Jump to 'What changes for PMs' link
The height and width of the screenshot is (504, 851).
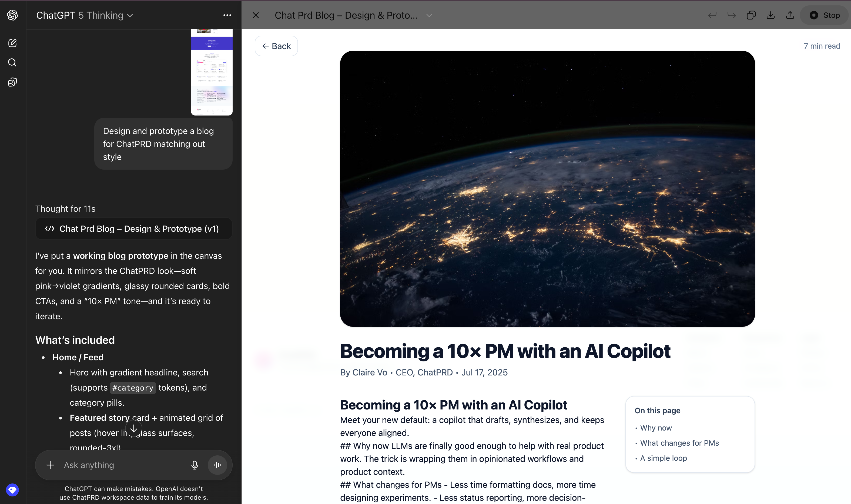pyautogui.click(x=679, y=443)
